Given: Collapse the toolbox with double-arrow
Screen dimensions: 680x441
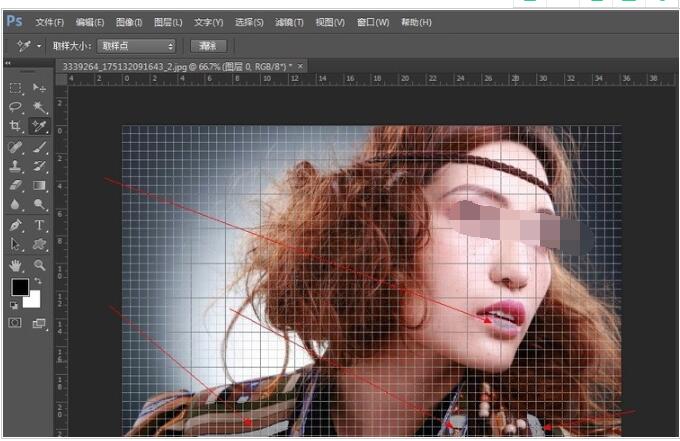Looking at the screenshot, I should [8, 63].
